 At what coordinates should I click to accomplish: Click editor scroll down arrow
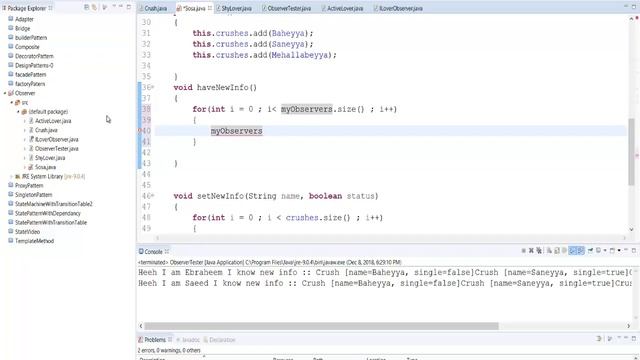[x=631, y=229]
